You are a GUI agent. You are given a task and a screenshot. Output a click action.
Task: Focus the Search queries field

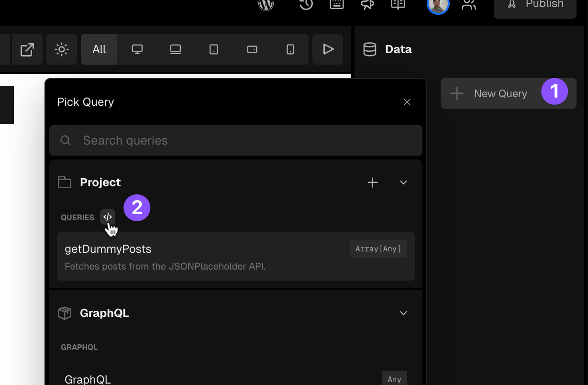236,140
